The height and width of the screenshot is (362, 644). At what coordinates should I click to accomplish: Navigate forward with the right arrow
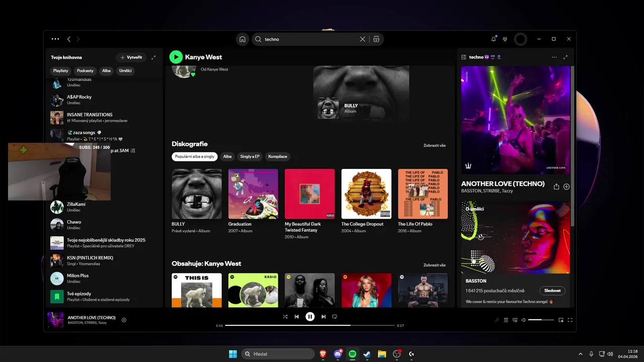(78, 39)
